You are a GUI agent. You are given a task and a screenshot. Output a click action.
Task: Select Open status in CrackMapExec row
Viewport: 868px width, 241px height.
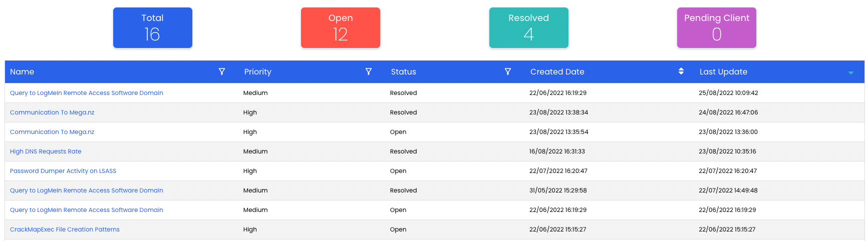point(398,229)
